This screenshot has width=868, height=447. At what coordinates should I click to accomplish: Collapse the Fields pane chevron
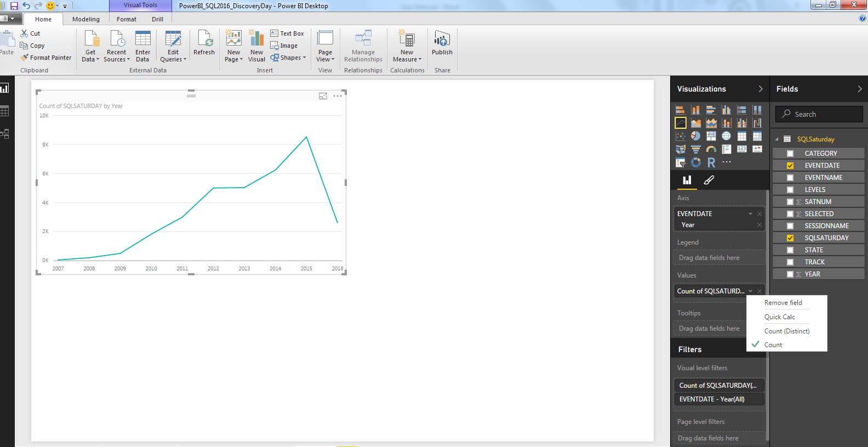[x=859, y=89]
